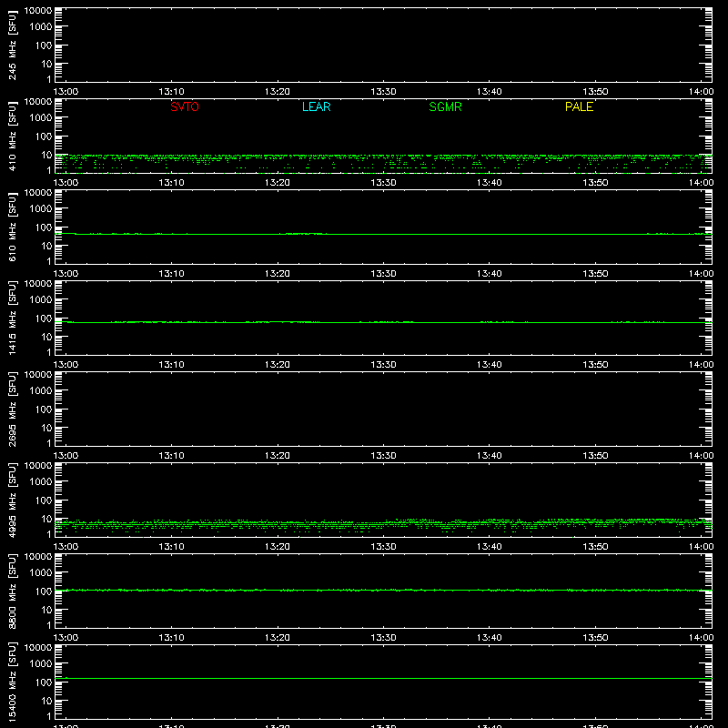Click the 245 MHz [SFU] axis title
Image resolution: width=728 pixels, height=728 pixels.
[x=13, y=45]
